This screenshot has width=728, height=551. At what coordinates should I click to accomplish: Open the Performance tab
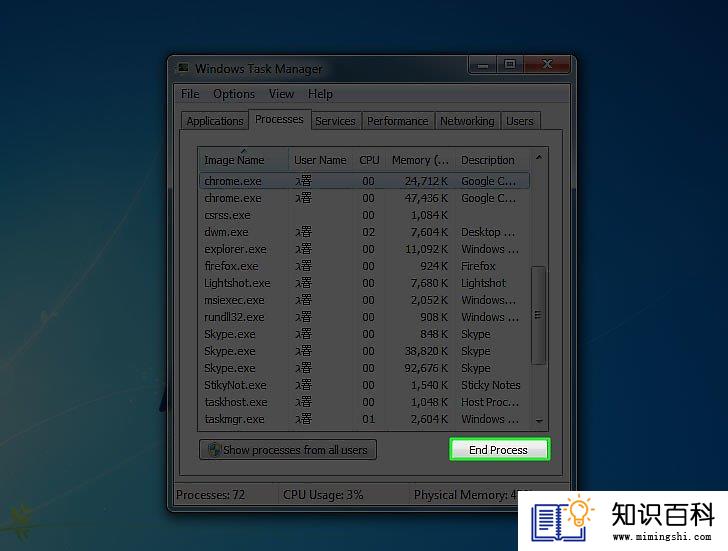(398, 121)
